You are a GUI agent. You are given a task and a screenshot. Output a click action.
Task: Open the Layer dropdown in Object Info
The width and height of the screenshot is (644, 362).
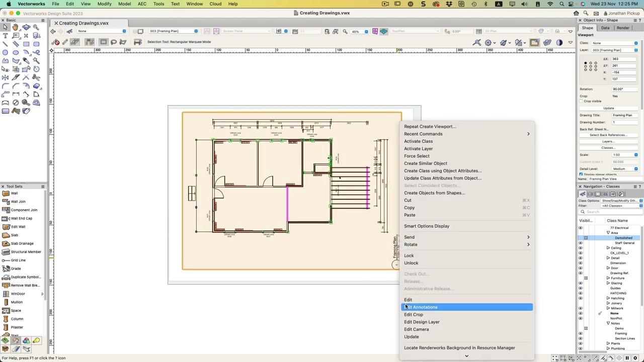pyautogui.click(x=615, y=50)
